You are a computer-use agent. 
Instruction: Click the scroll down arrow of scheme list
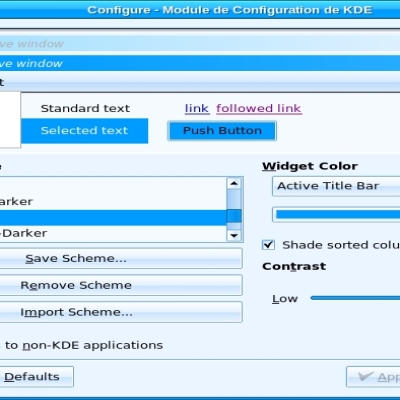[234, 236]
